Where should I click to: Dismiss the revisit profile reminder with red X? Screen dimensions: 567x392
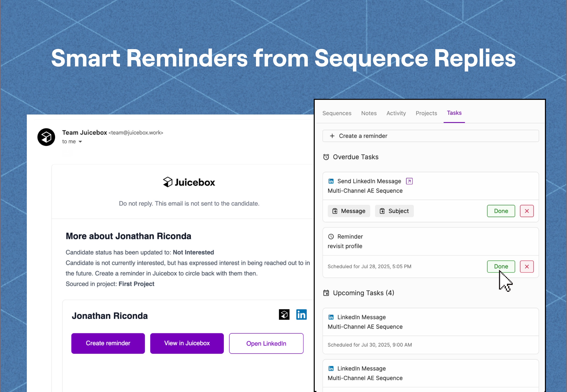(x=527, y=267)
